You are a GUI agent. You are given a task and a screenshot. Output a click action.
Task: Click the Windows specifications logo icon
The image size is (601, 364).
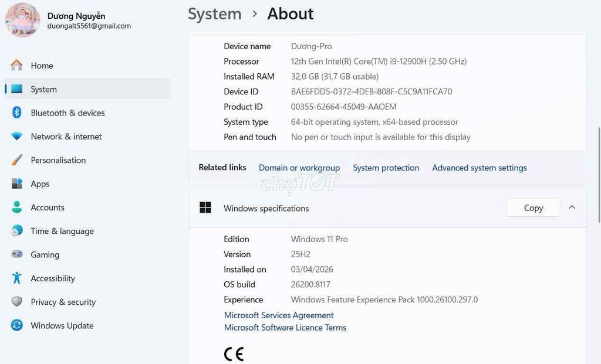point(205,207)
